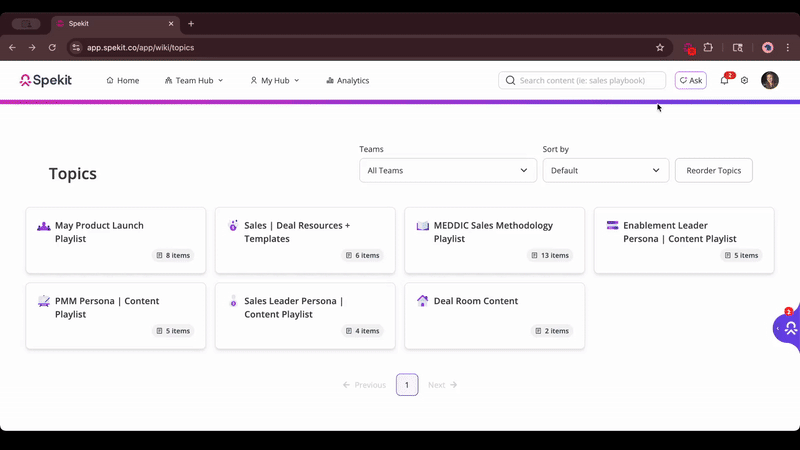This screenshot has width=800, height=450.
Task: Open the MEDDIC Sales Methodology Playlist topic
Action: 494,232
